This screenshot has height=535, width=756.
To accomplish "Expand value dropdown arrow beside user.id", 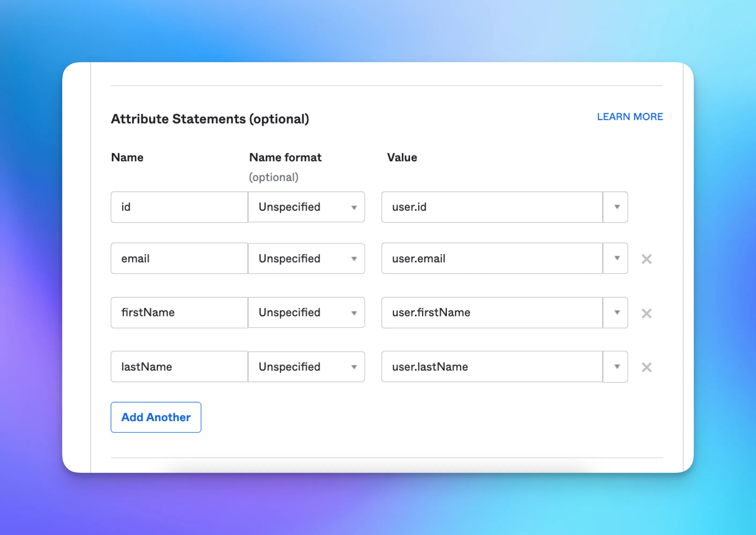I will tap(615, 207).
